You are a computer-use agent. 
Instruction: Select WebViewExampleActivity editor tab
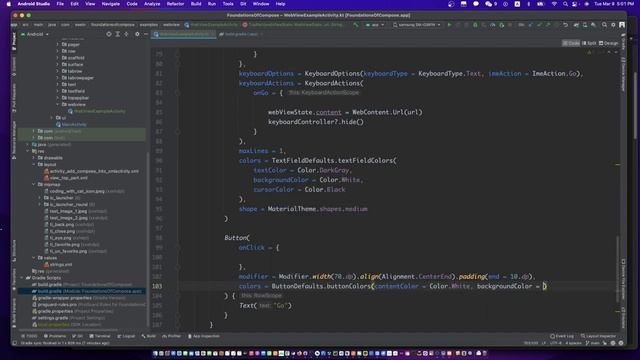click(x=183, y=34)
